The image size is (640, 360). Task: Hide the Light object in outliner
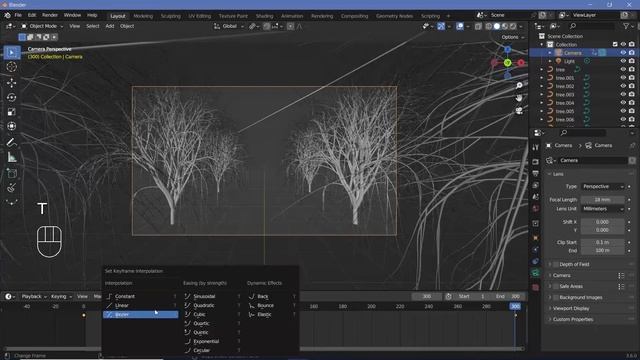(623, 61)
